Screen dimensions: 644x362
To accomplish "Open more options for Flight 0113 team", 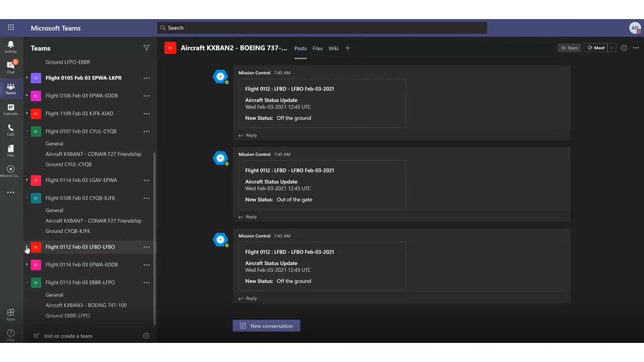I will (146, 283).
